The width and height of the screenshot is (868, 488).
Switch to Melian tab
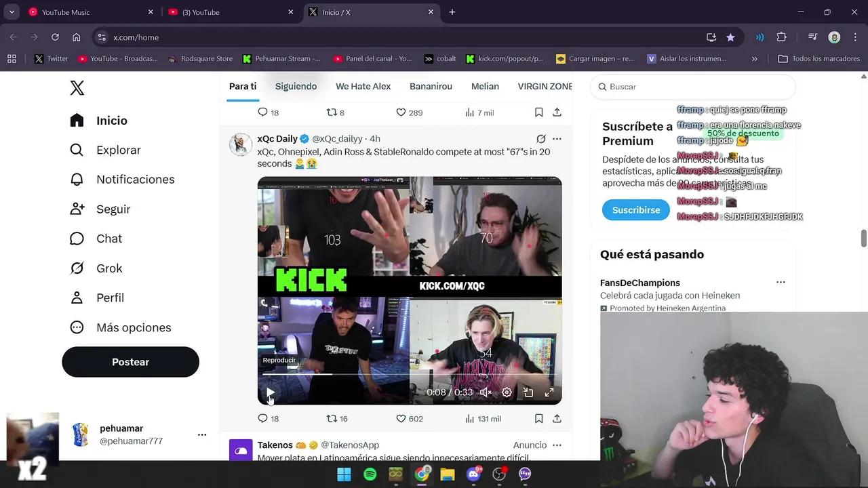(485, 86)
